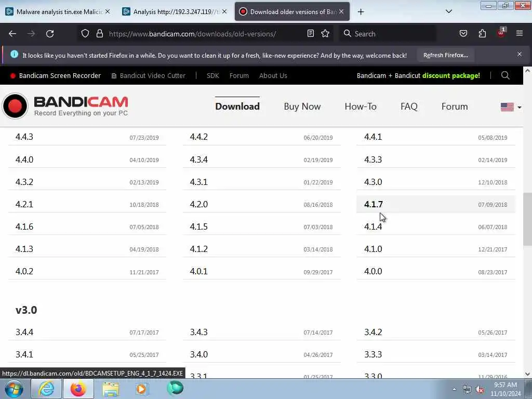
Task: Focus the browser Search field
Action: (388, 34)
